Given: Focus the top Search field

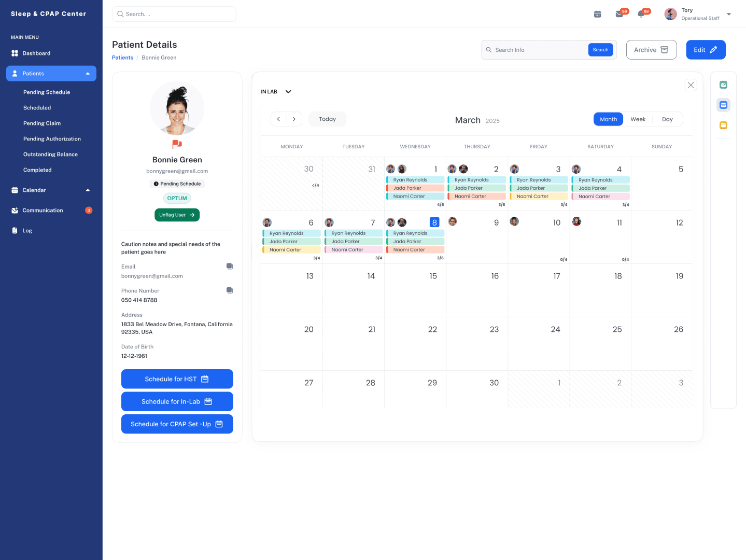Looking at the screenshot, I should [x=174, y=14].
